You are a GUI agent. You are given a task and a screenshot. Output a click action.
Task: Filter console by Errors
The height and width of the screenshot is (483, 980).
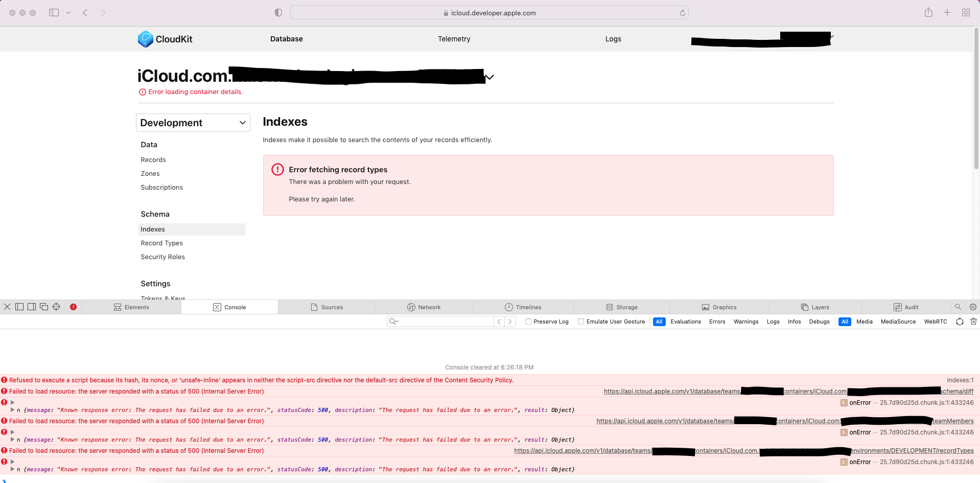tap(717, 321)
